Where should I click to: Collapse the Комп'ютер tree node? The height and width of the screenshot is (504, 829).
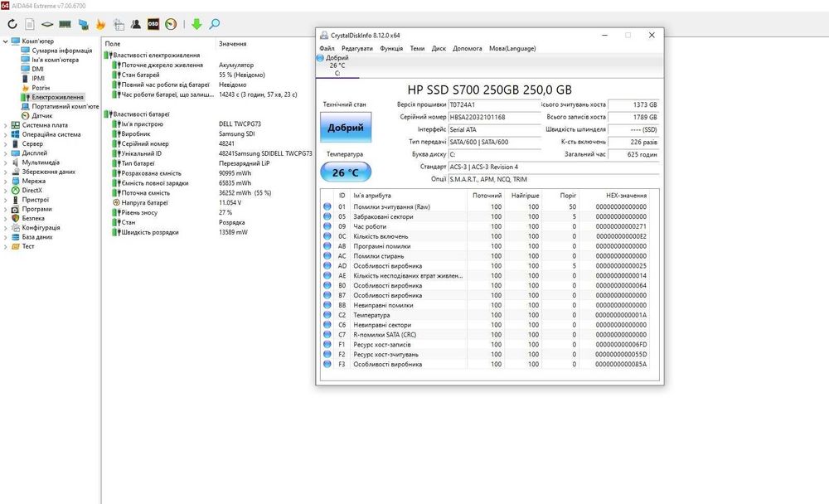(x=5, y=41)
